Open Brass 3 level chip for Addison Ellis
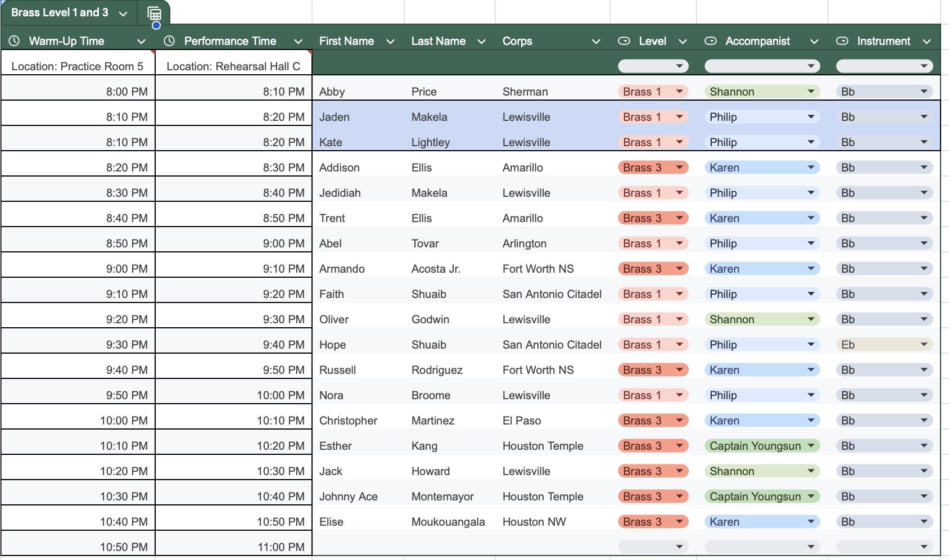This screenshot has height=560, width=949. coord(653,168)
